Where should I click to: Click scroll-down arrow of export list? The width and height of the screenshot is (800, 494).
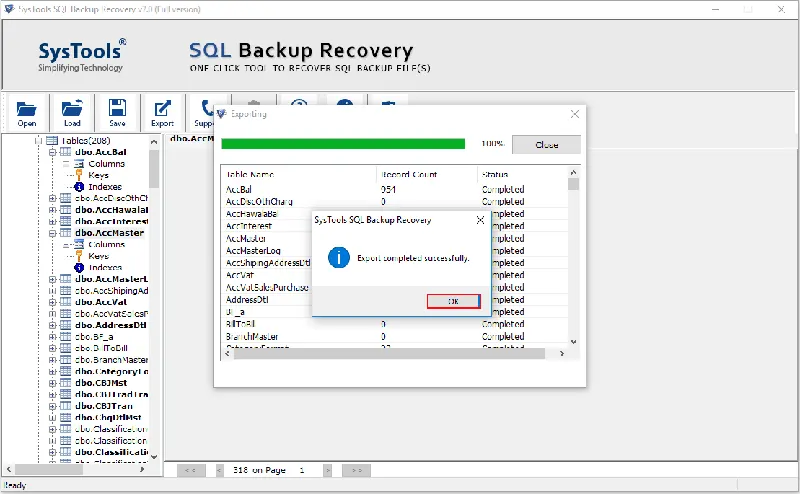click(573, 342)
